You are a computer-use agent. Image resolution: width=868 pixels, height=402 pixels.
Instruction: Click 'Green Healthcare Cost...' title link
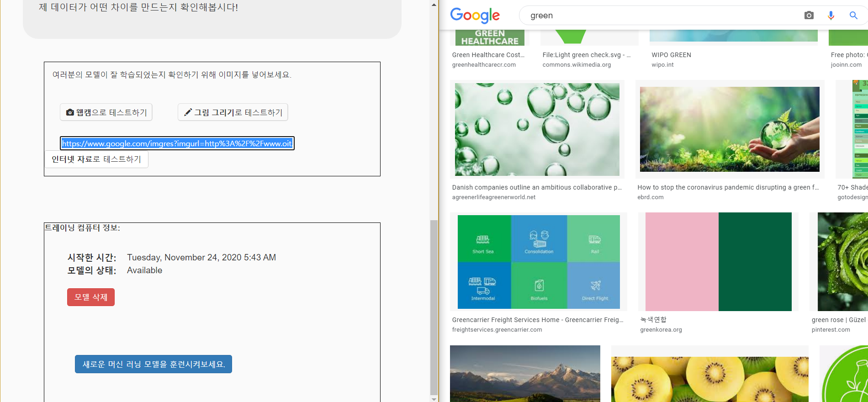click(488, 55)
